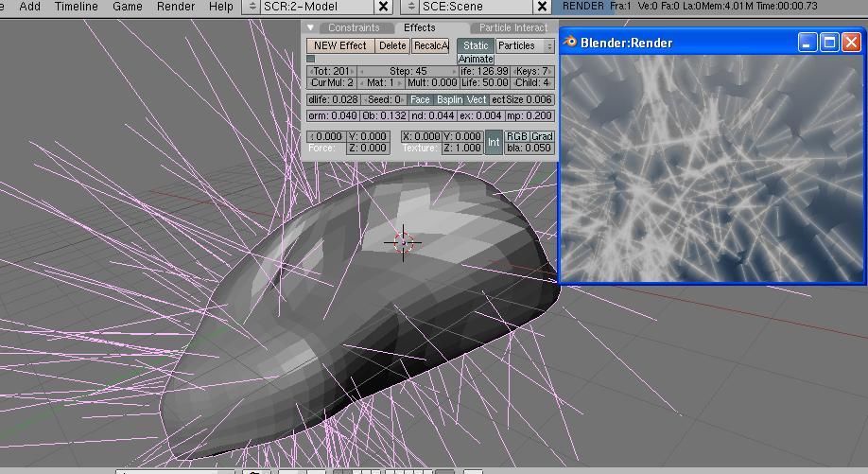Screen dimensions: 868x474
Task: Adjust the Seed: 0 field
Action: click(x=384, y=99)
